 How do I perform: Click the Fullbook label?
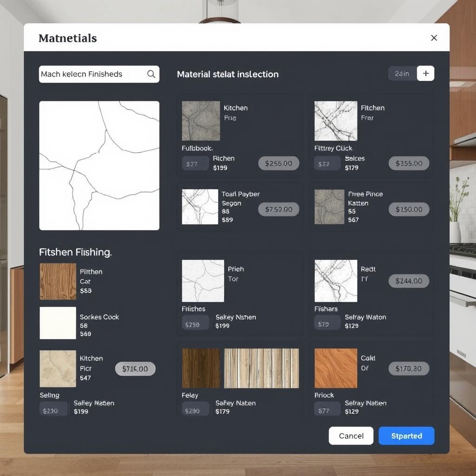[x=197, y=148]
